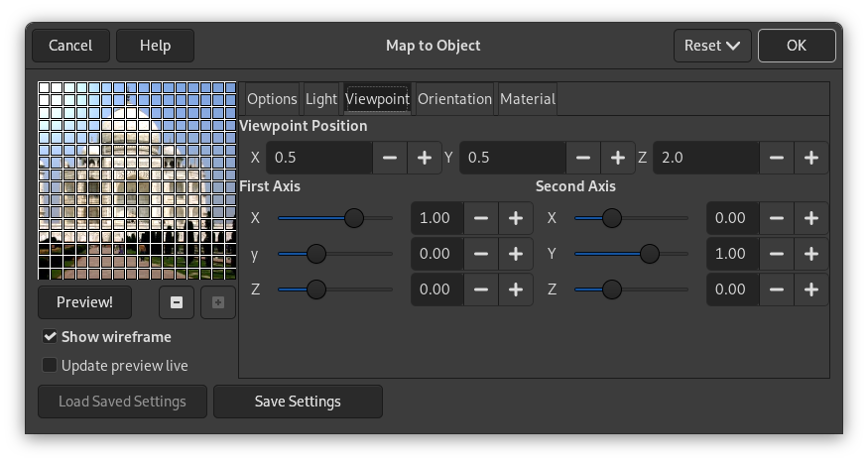
Task: Confirm the dialog with OK
Action: coord(796,46)
